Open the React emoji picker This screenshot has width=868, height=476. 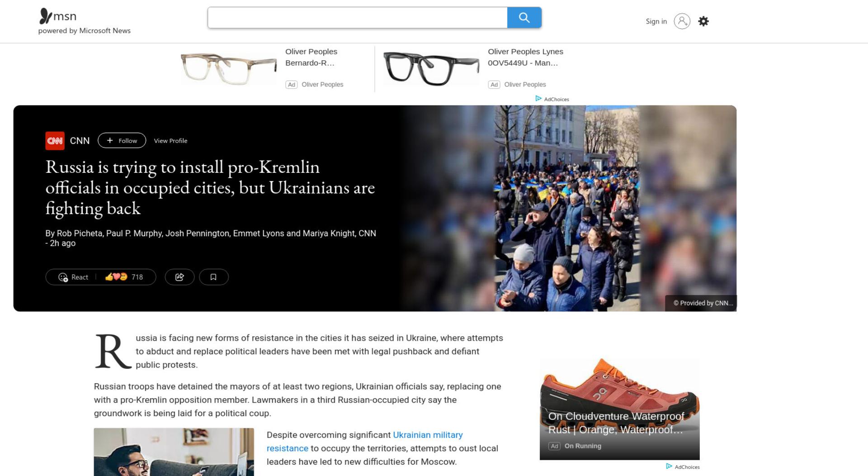pyautogui.click(x=73, y=277)
